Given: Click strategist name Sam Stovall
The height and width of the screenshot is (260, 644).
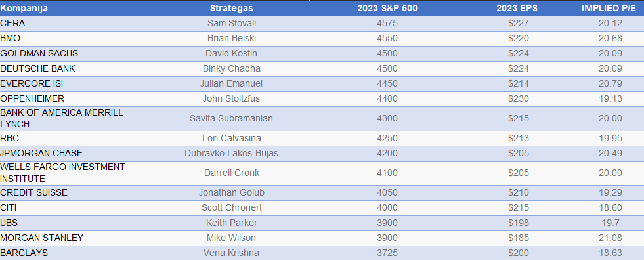Looking at the screenshot, I should coord(232,24).
